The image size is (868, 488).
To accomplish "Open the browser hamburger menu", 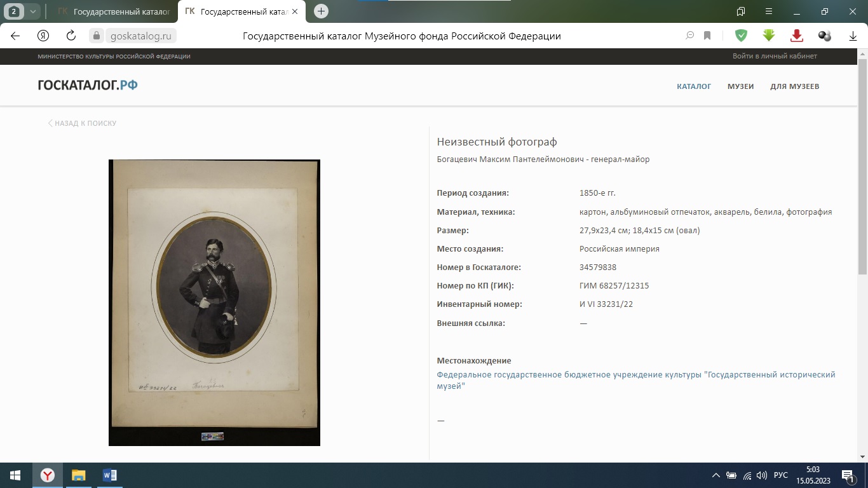I will click(769, 11).
